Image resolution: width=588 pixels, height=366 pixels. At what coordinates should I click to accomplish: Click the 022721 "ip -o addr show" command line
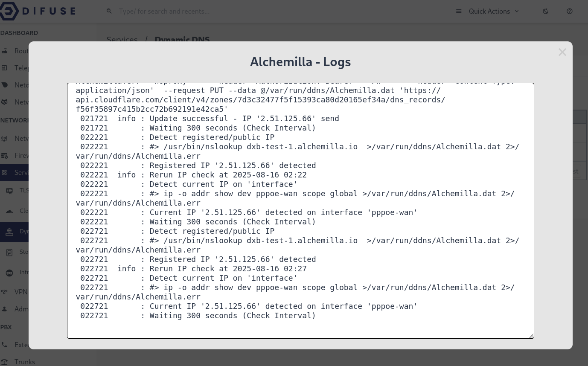tap(295, 292)
